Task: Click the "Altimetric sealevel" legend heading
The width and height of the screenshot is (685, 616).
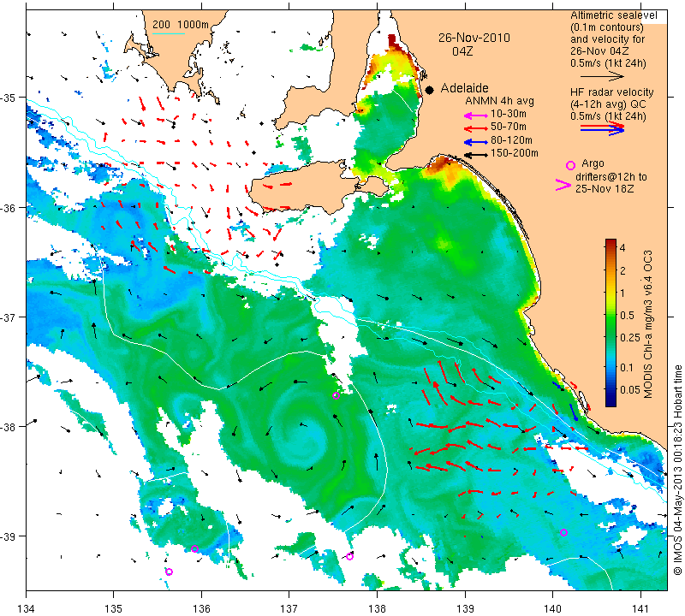Action: point(614,15)
